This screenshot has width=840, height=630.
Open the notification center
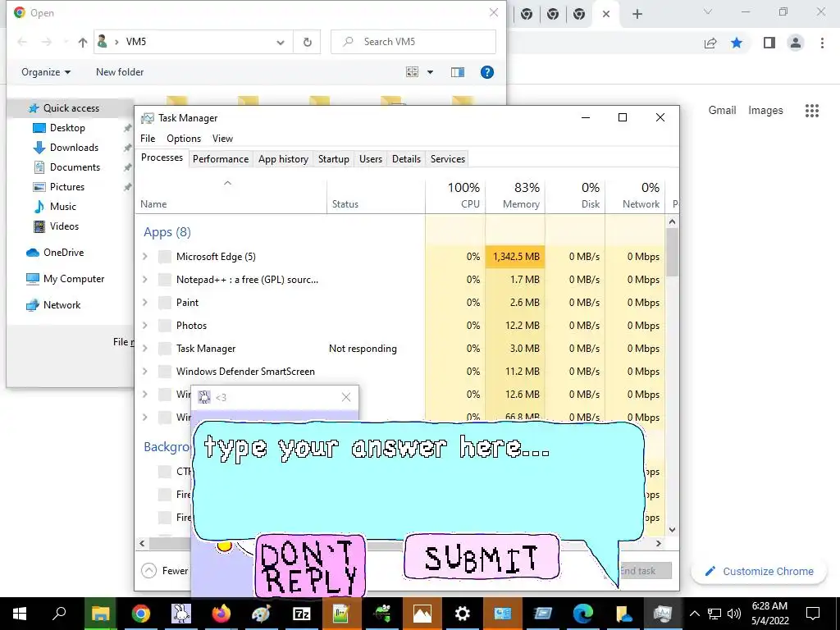click(813, 614)
